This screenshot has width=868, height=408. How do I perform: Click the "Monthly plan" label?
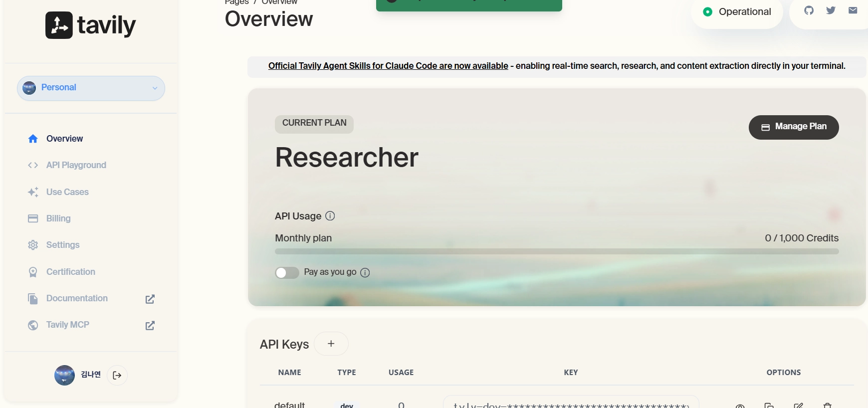click(303, 238)
